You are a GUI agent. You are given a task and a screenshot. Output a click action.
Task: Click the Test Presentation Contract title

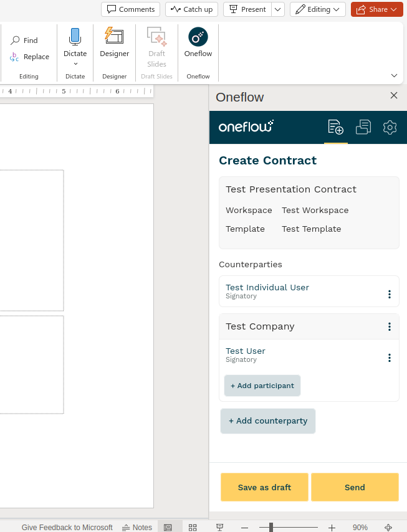(291, 189)
